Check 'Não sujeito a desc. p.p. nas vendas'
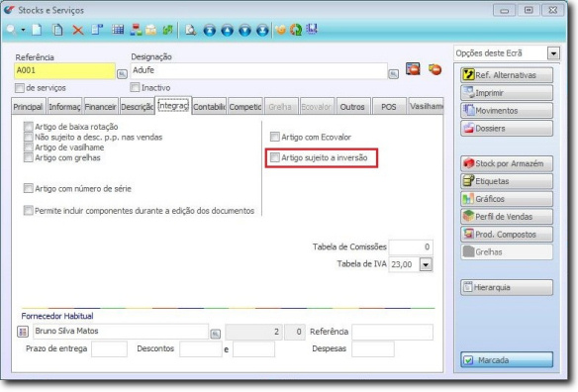 (29, 137)
